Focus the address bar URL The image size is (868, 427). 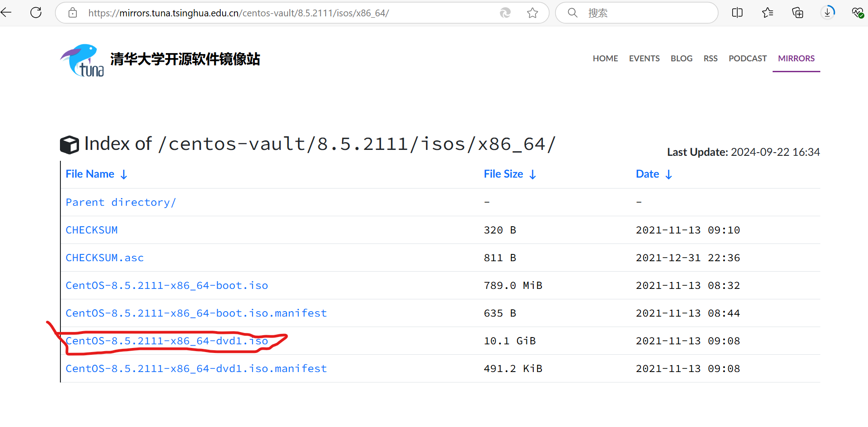coord(238,13)
